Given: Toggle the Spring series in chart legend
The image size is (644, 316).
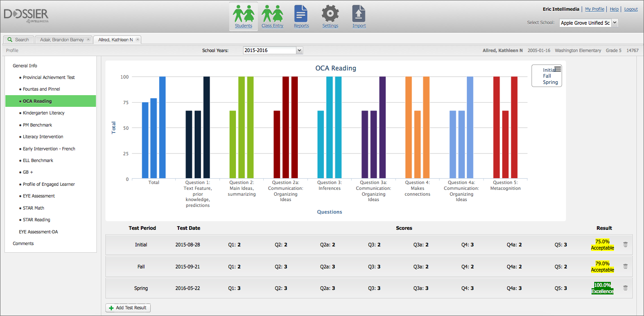Looking at the screenshot, I should (550, 82).
